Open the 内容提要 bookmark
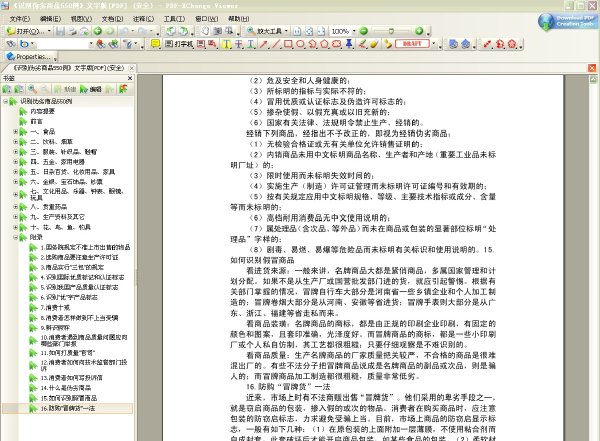 point(42,111)
